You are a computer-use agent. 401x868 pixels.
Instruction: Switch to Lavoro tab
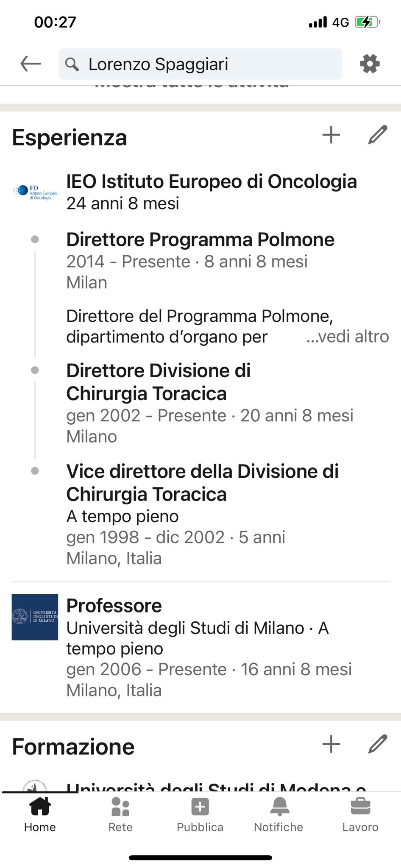pyautogui.click(x=360, y=815)
